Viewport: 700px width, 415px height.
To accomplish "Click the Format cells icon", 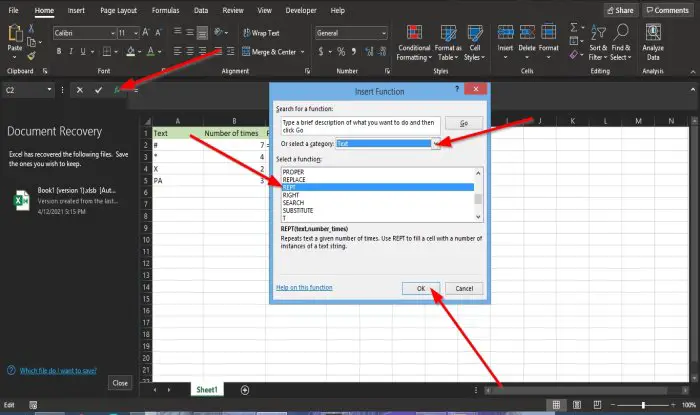I will [549, 33].
